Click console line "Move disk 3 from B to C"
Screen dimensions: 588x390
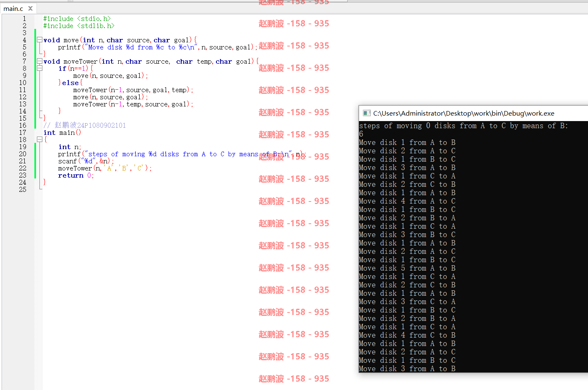coord(407,235)
